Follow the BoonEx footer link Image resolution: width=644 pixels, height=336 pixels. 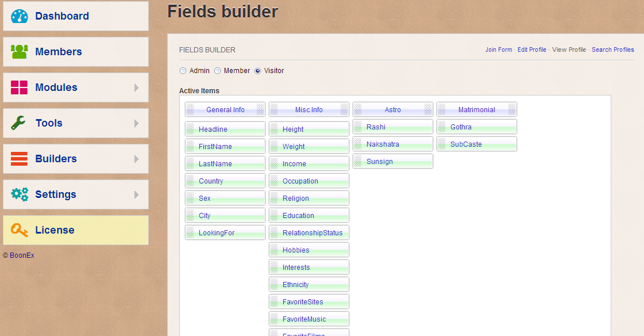coord(22,255)
